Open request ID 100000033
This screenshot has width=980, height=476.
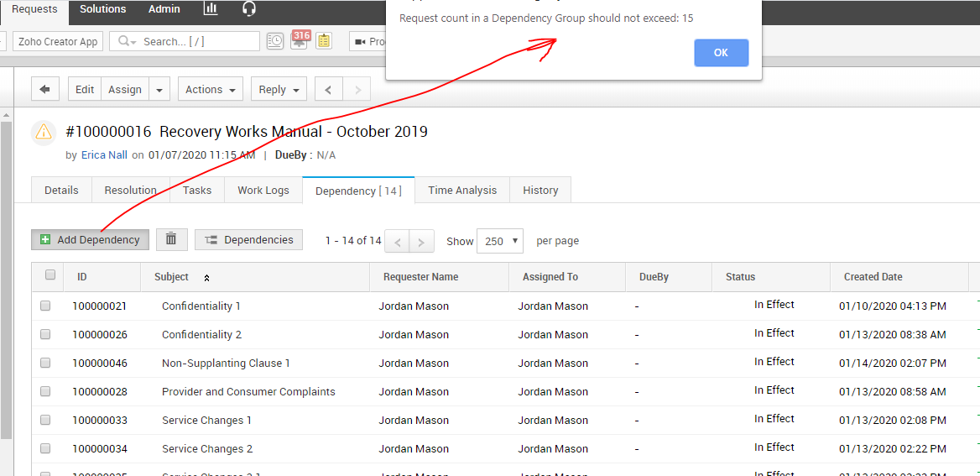click(x=99, y=421)
